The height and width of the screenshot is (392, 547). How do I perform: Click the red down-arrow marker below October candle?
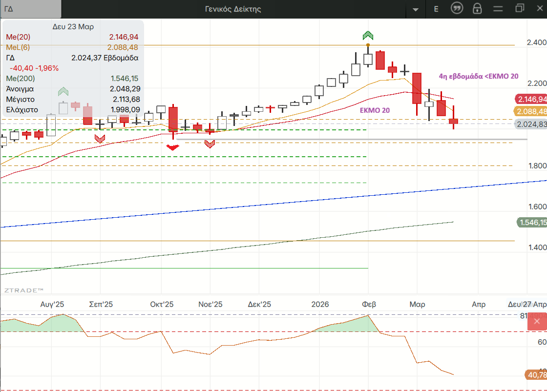[173, 147]
